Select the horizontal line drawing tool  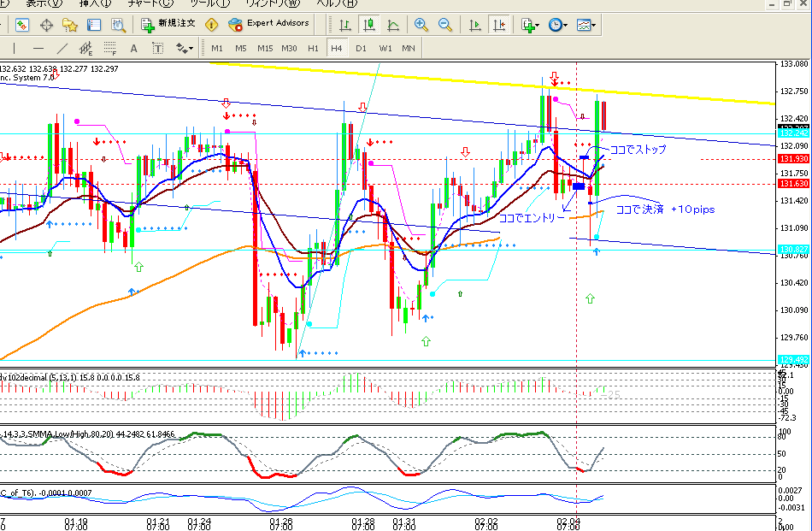coord(38,49)
